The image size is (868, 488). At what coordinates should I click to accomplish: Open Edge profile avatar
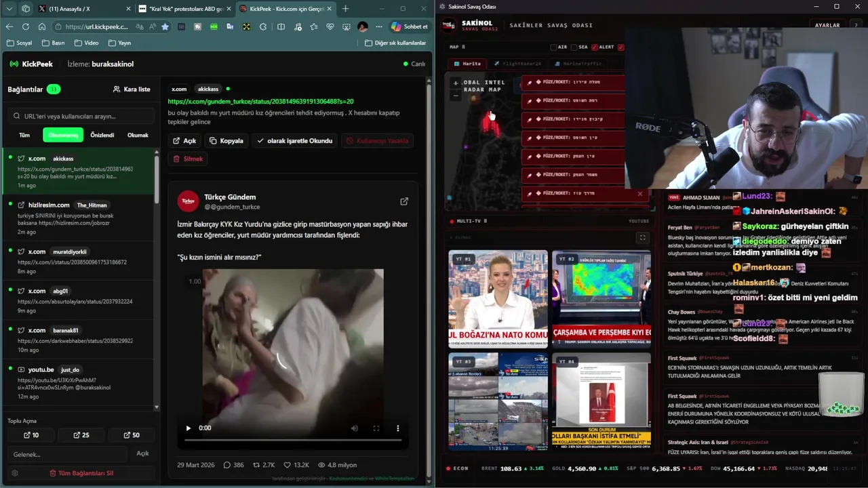click(363, 26)
